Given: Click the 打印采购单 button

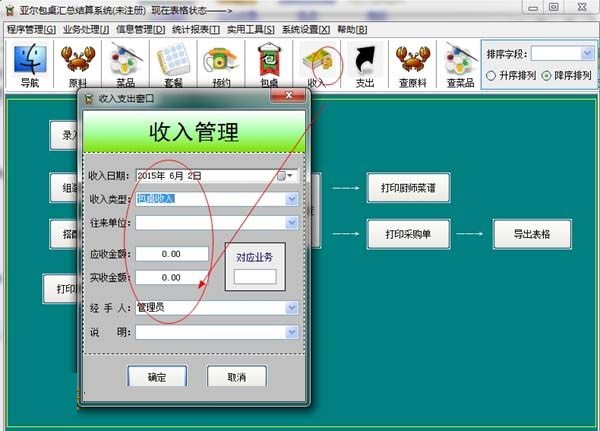Looking at the screenshot, I should (408, 234).
